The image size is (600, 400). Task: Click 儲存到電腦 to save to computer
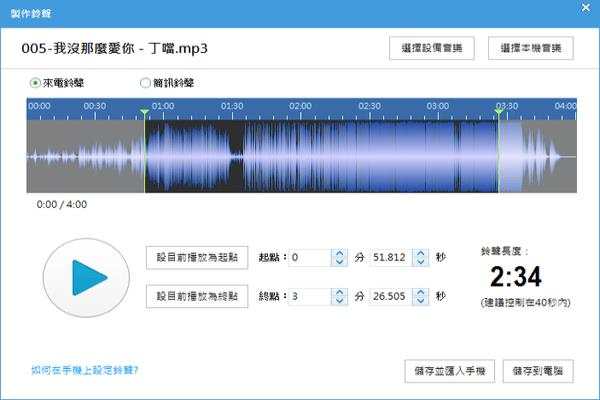(x=538, y=371)
